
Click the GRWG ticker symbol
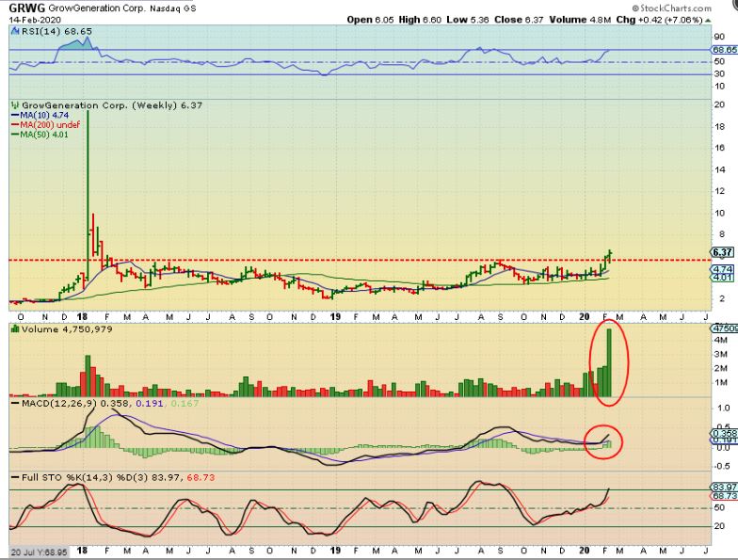[26, 8]
